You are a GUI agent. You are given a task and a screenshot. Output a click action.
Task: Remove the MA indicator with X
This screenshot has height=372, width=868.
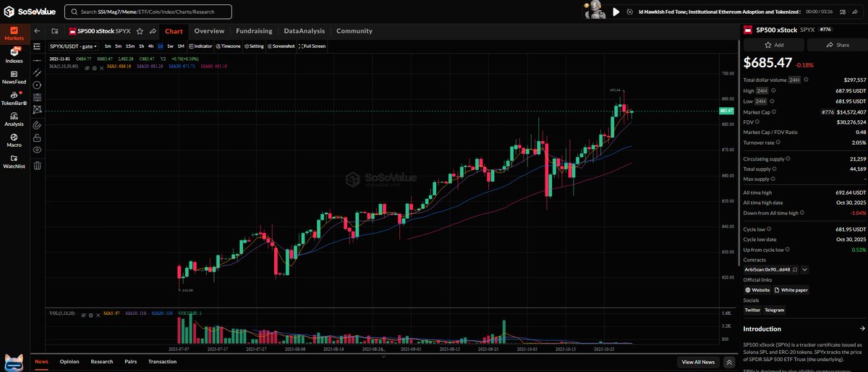click(x=101, y=67)
